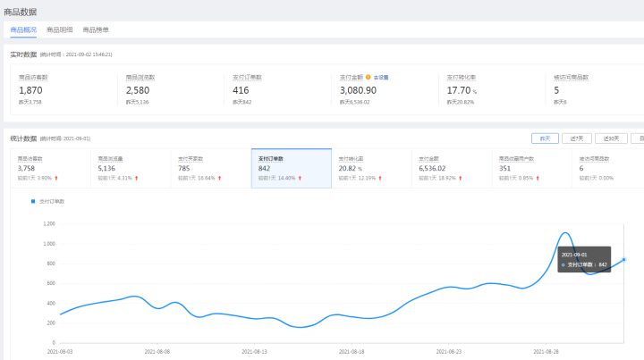Image resolution: width=644 pixels, height=360 pixels.
Task: Click the red up arrow beside 14.40%
Action: 300,179
